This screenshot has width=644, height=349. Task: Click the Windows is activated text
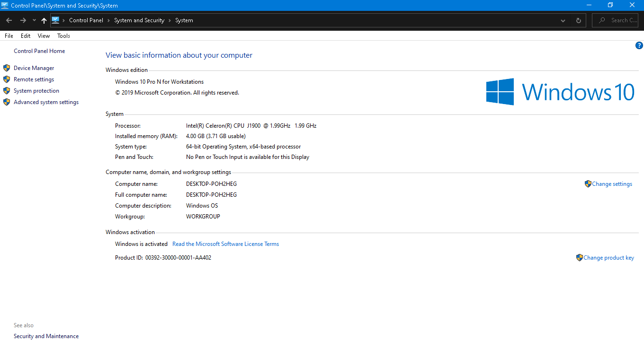click(142, 244)
